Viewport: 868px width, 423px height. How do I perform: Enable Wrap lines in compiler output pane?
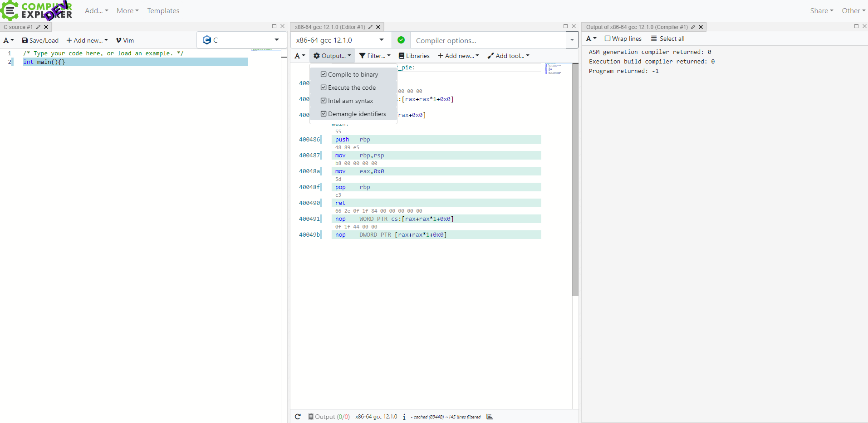pos(607,39)
